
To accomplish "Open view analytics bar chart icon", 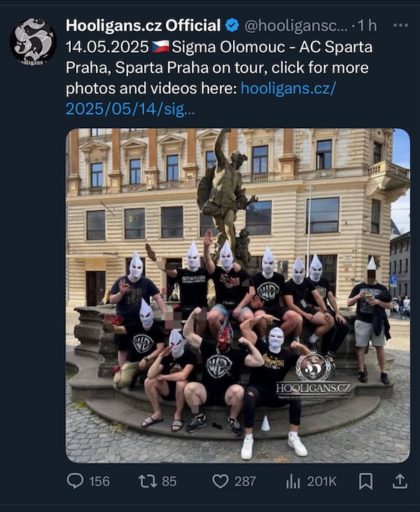I will pos(293,481).
